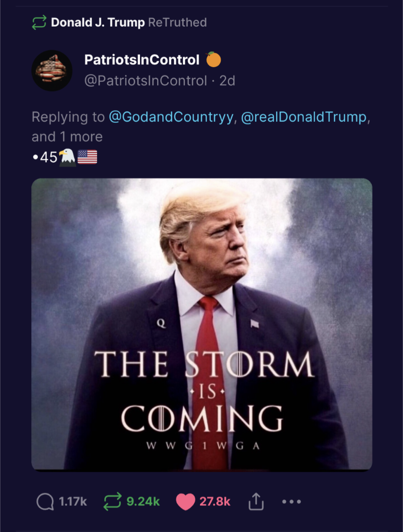Open 'The Storm Is Coming' image
403x532 pixels.
click(x=202, y=325)
